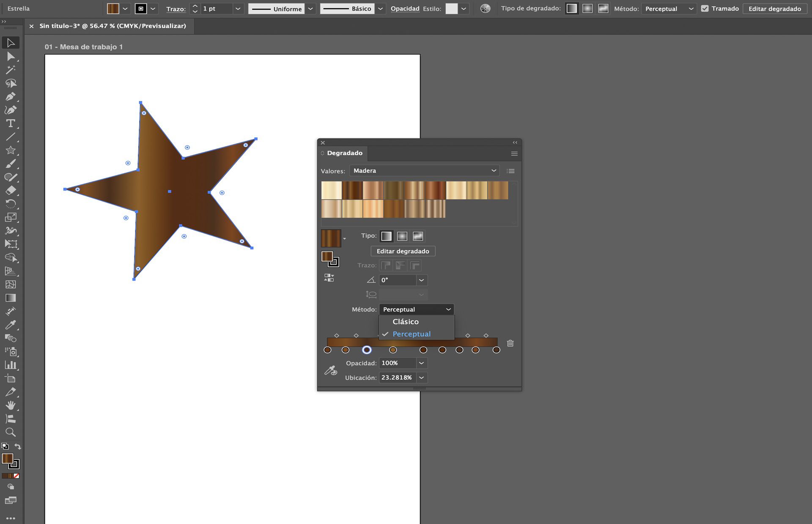Viewport: 812px width, 524px height.
Task: Select the Magic Wand tool
Action: tap(11, 69)
